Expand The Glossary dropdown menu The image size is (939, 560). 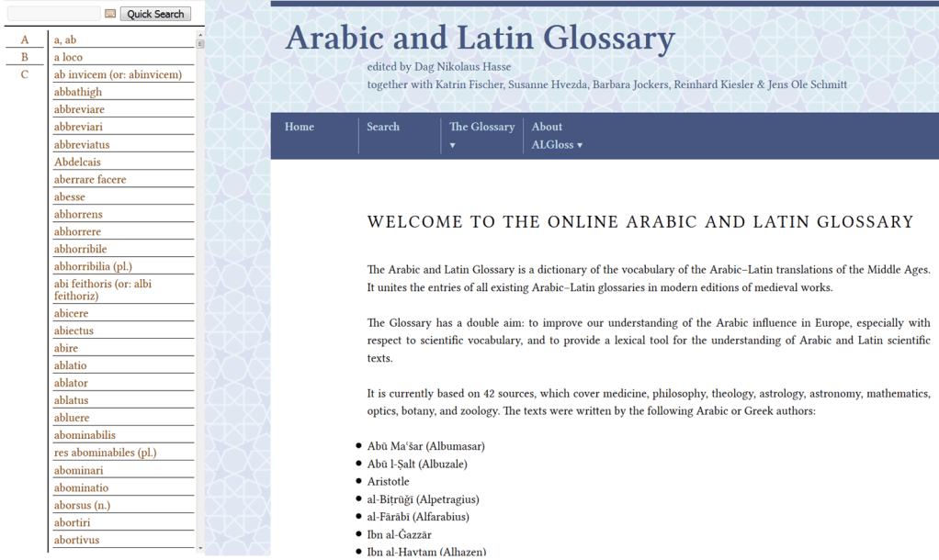pos(481,135)
